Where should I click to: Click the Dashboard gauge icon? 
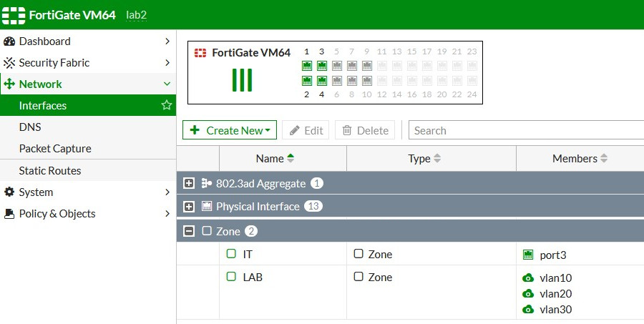[x=9, y=41]
